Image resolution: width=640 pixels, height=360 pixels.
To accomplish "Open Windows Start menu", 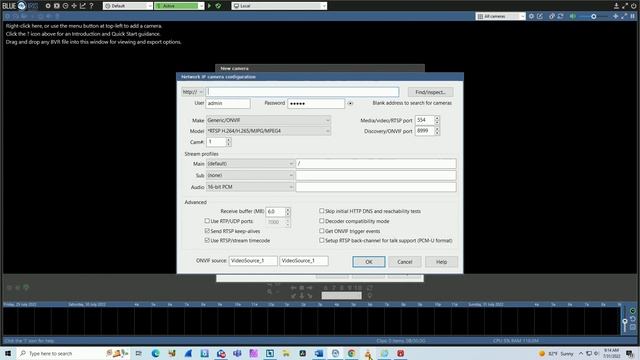I will coord(8,353).
